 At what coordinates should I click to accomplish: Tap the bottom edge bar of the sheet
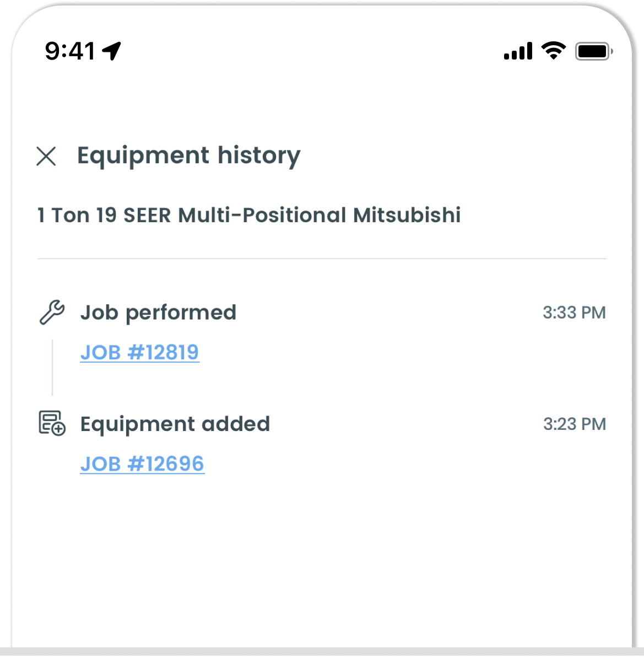(322, 652)
